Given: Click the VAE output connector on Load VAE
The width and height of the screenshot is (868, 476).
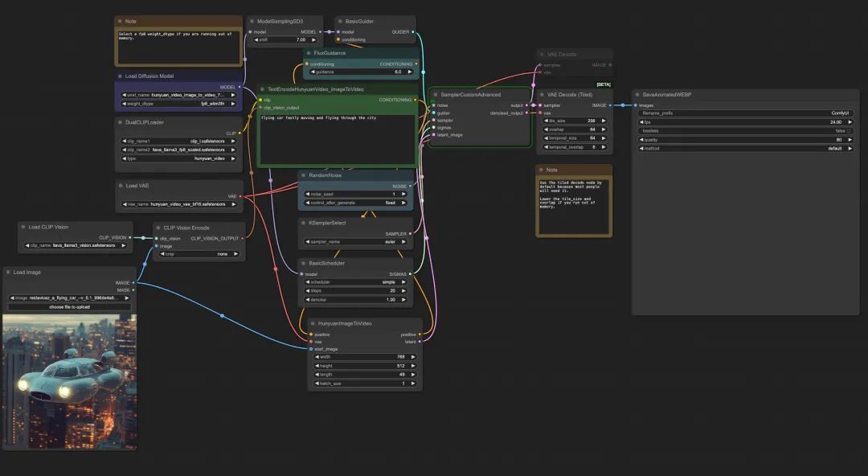Looking at the screenshot, I should (240, 195).
